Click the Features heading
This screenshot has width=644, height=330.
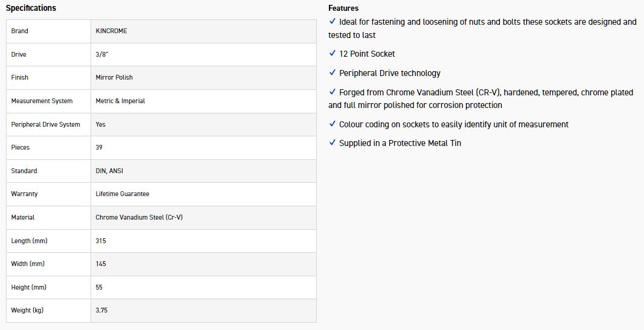click(343, 8)
